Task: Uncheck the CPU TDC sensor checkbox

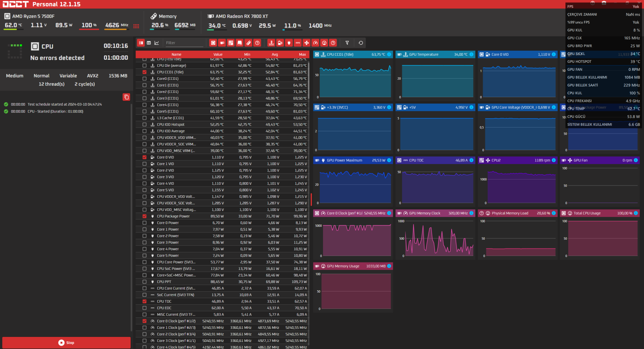Action: pyautogui.click(x=145, y=301)
